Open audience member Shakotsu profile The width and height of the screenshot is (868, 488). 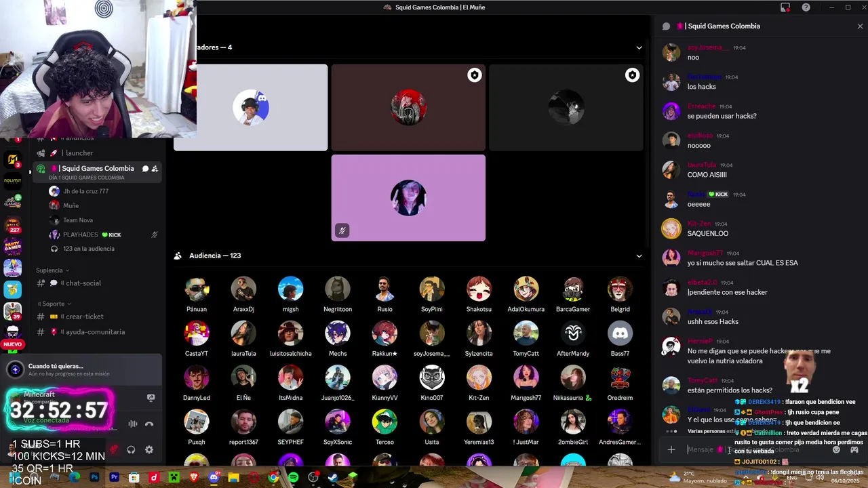point(479,295)
